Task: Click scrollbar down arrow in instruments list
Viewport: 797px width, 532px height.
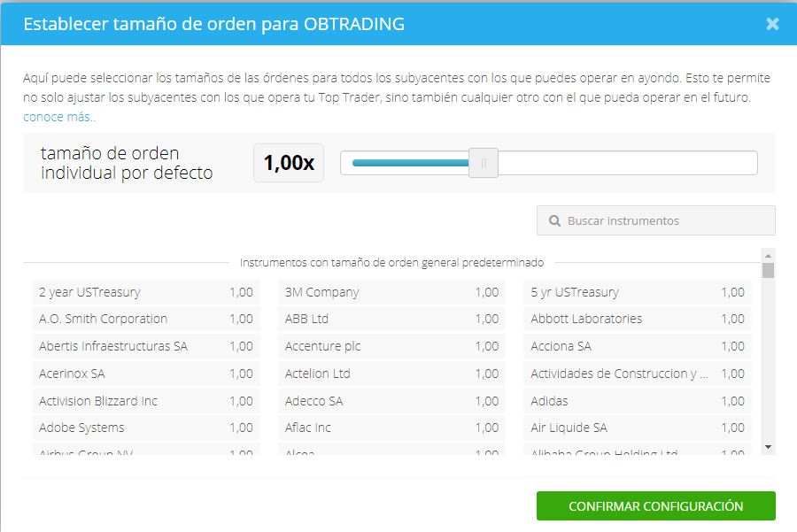Action: pos(768,447)
